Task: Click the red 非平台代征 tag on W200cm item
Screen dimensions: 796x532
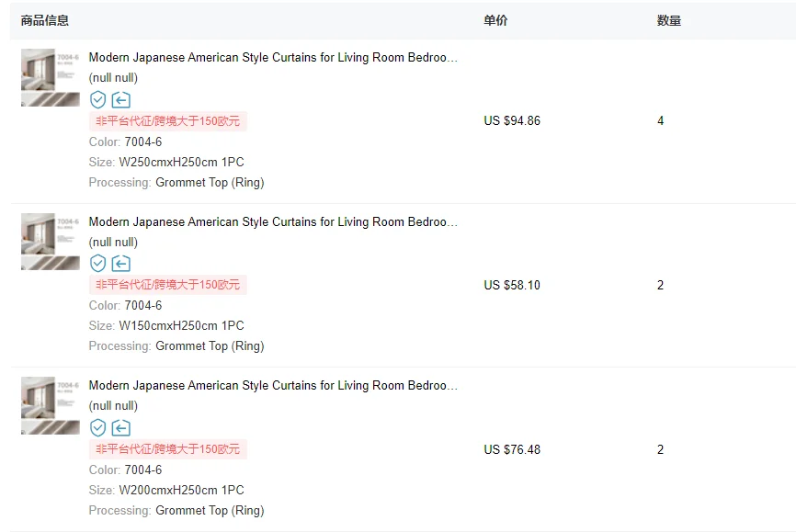Action: click(x=168, y=449)
